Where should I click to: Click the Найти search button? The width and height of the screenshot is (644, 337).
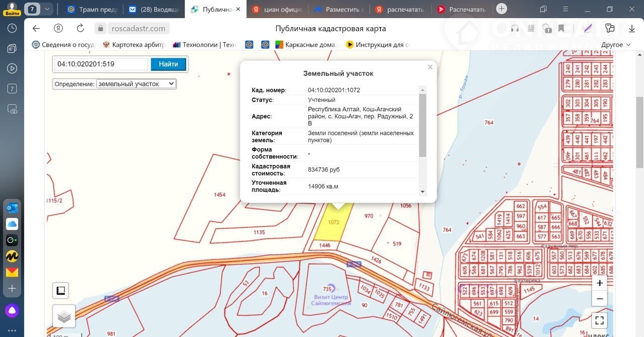pos(168,64)
